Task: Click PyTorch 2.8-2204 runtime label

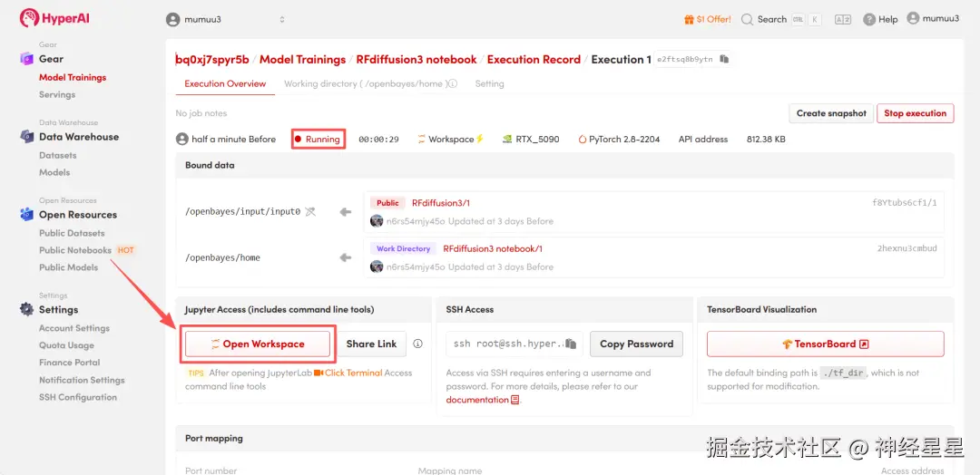Action: 619,140
